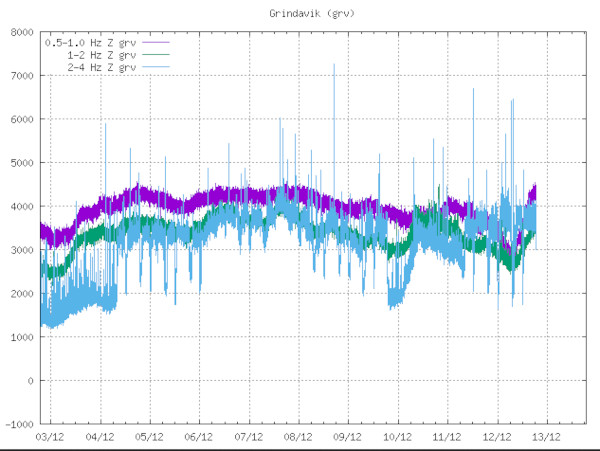Select the 1-2 Hz Z grv legend label
Viewport: 600px width, 451px height.
click(x=101, y=54)
